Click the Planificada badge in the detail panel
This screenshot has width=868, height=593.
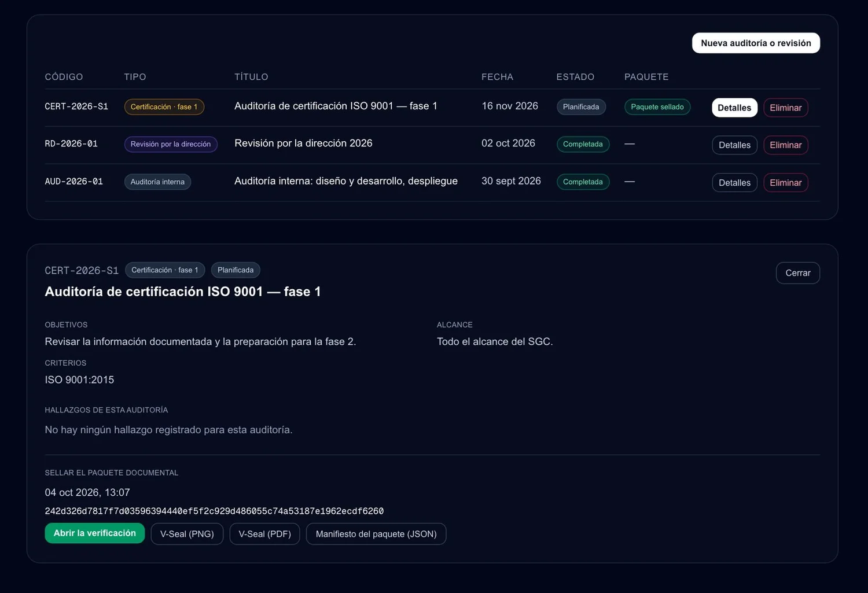coord(236,270)
